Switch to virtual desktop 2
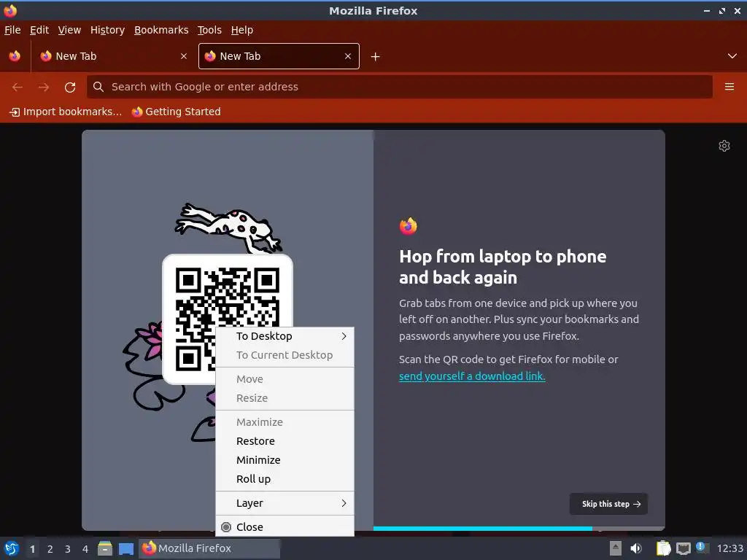Screen dimensions: 747x560 point(50,549)
